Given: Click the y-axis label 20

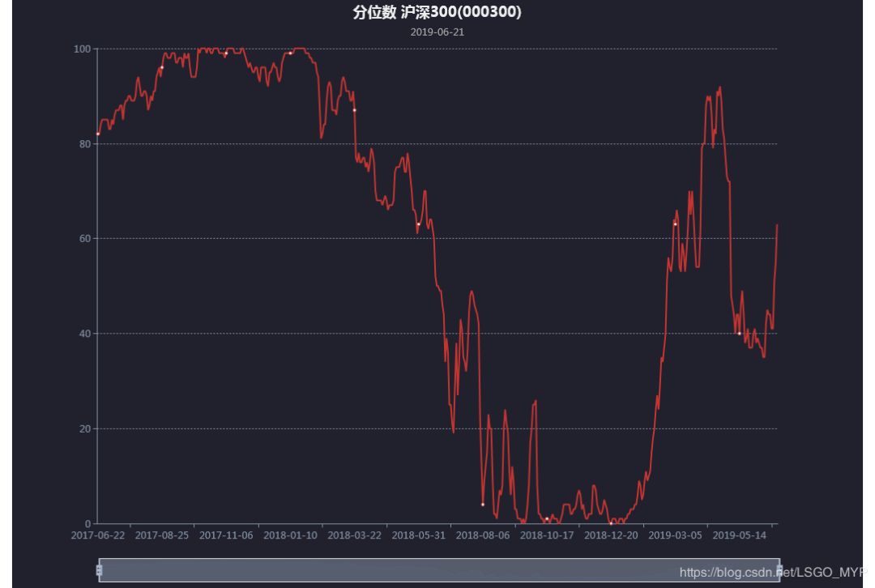Looking at the screenshot, I should coord(85,429).
